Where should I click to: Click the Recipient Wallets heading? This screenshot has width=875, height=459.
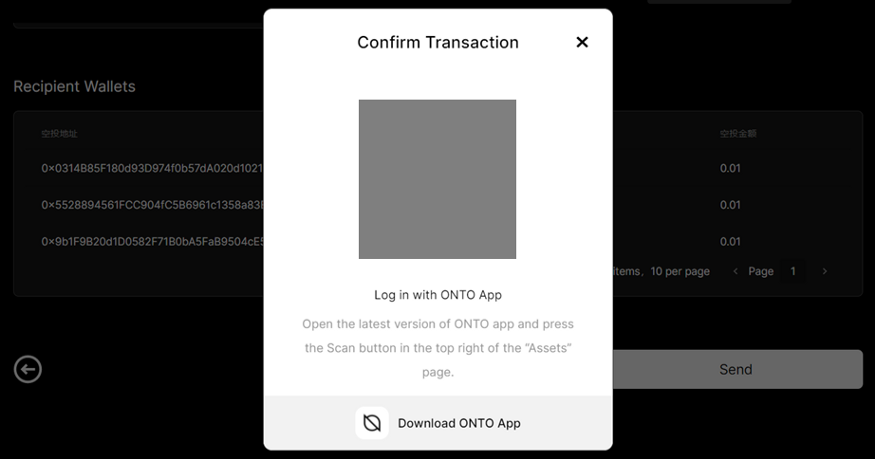[74, 87]
